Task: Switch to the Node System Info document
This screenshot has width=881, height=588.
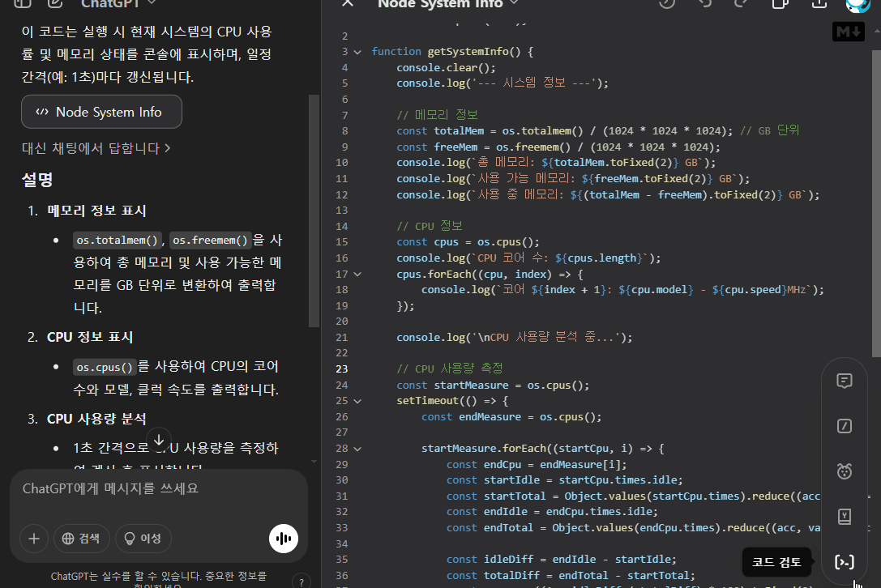Action: (101, 112)
